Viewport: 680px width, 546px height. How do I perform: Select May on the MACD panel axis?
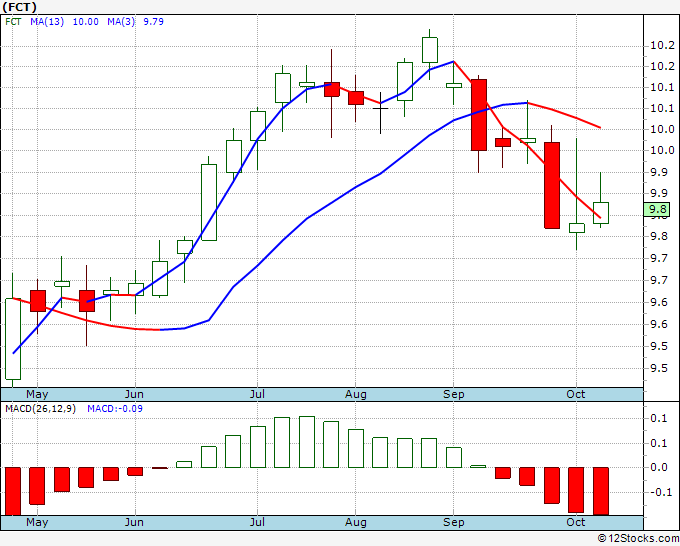coord(37,522)
